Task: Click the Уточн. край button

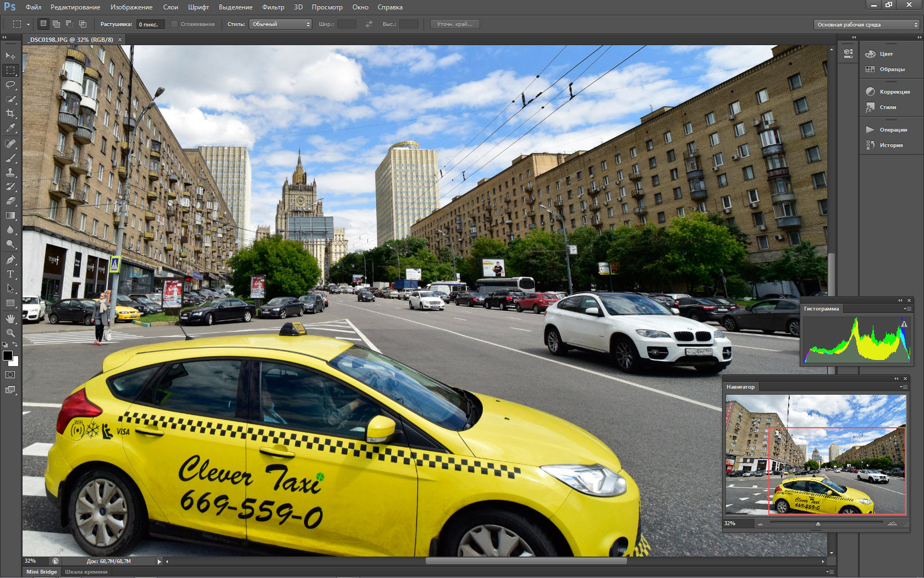Action: pyautogui.click(x=454, y=24)
